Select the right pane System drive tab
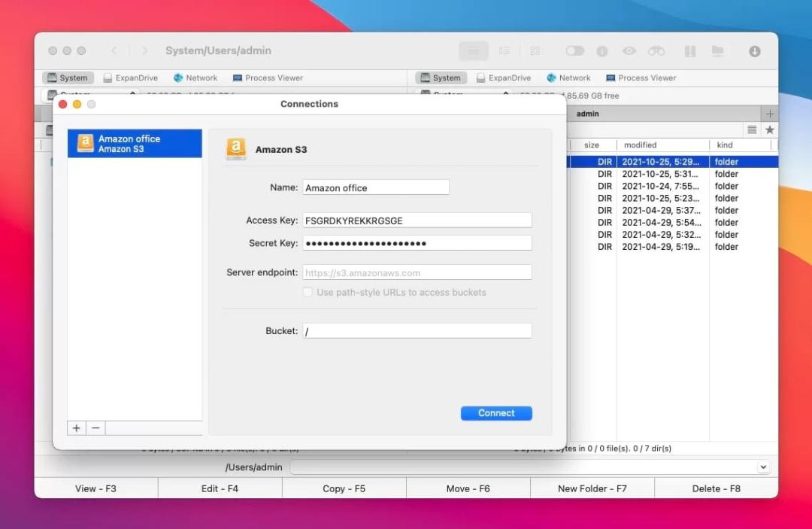 [441, 78]
